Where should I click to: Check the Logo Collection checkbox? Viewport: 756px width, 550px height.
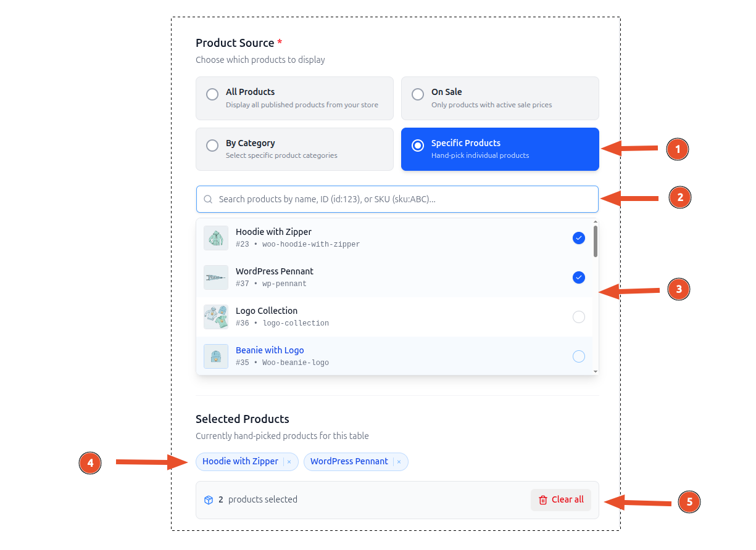point(578,316)
